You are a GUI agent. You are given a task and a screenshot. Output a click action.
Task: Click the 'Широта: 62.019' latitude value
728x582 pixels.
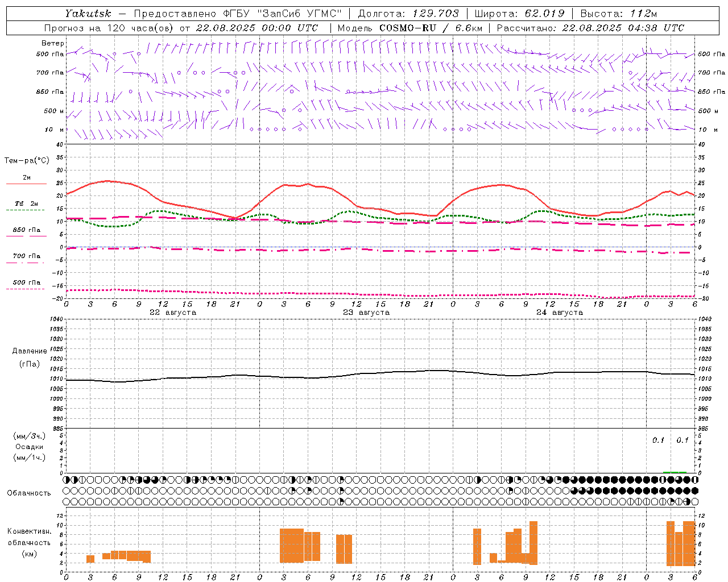pos(519,14)
